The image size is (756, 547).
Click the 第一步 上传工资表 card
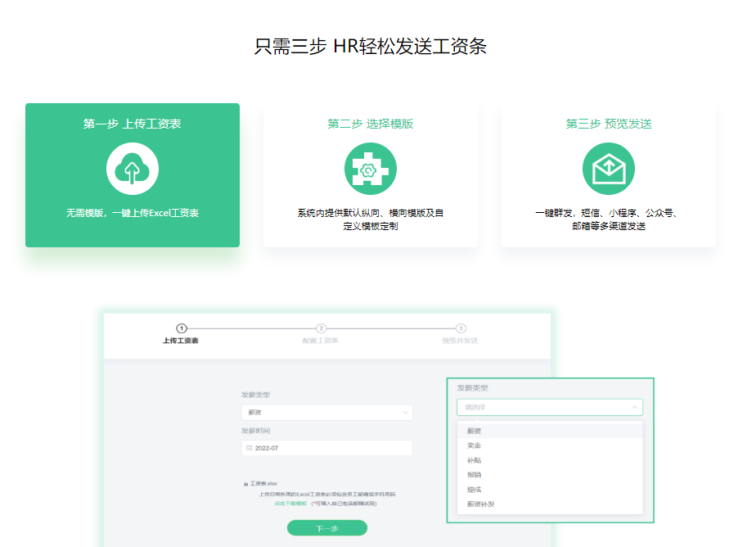[132, 174]
